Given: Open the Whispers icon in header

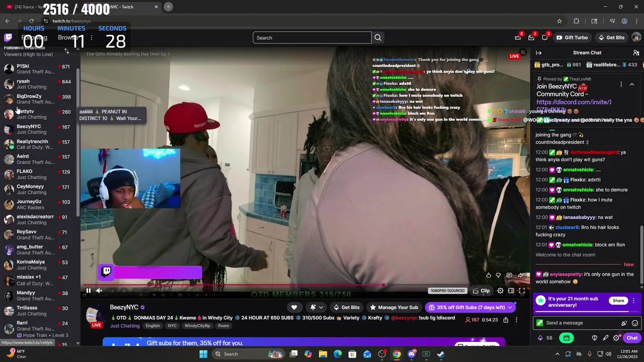Looking at the screenshot, I should pyautogui.click(x=545, y=37).
